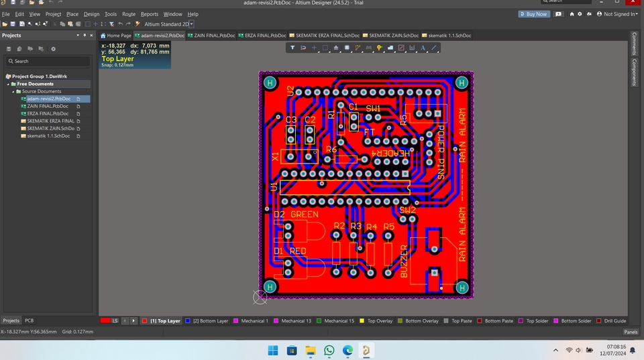The width and height of the screenshot is (644, 360).
Task: Click the red current layer color swatch
Action: 105,320
